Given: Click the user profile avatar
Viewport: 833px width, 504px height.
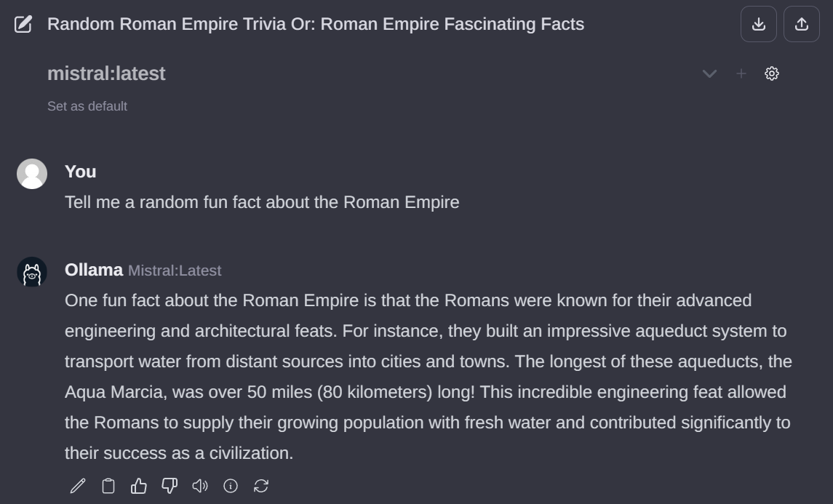Looking at the screenshot, I should (32, 174).
